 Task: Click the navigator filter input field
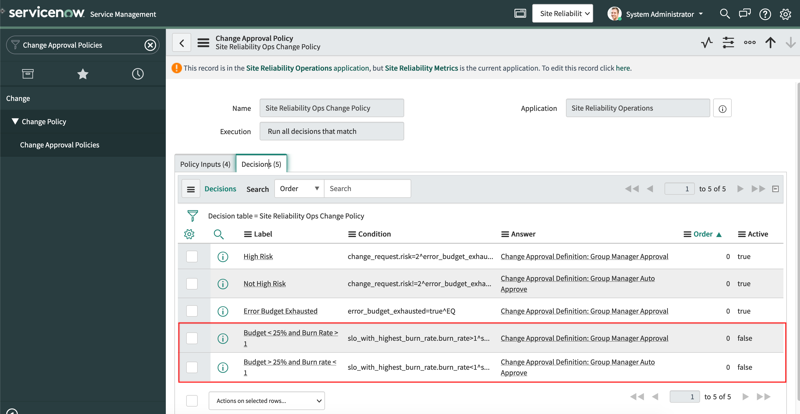point(81,45)
